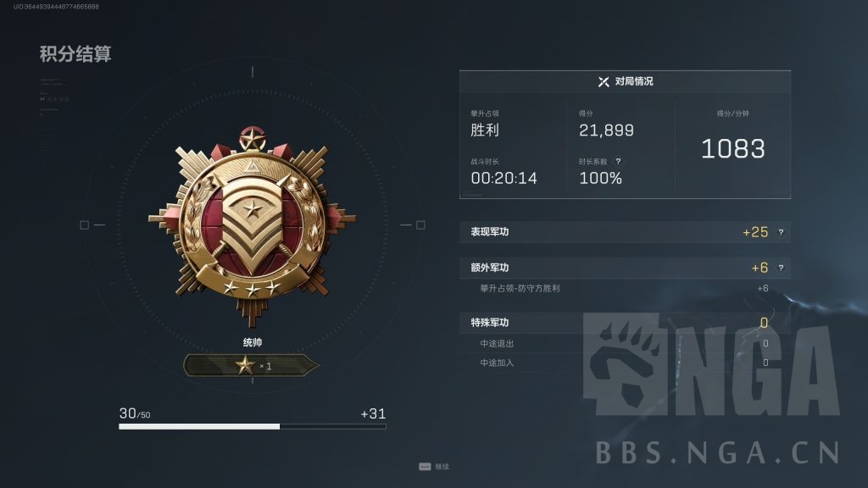Click the 攀升占领-防守方胜利 bonus entry

point(520,288)
